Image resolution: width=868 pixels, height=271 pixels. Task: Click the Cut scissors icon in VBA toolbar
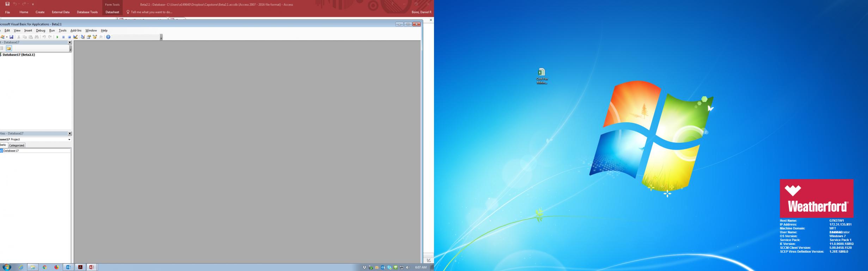[19, 37]
